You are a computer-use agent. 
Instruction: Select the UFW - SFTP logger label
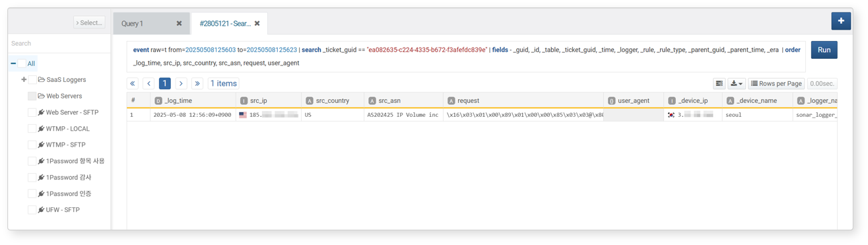point(63,210)
